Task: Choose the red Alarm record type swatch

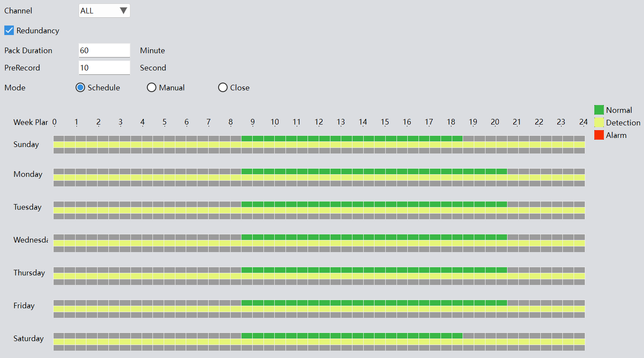Action: click(599, 135)
